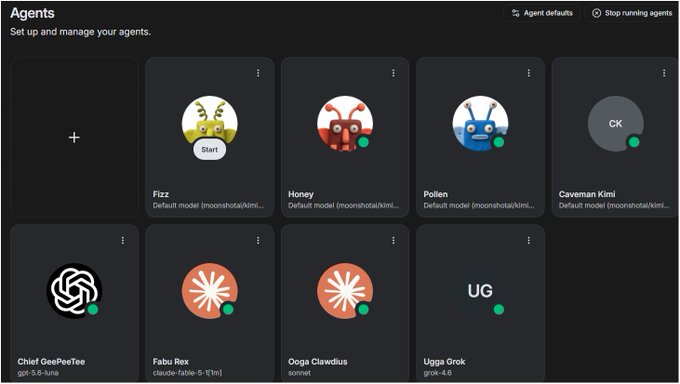Viewport: 680px width, 384px height.
Task: Open the three-dot menu on Fabu Rex card
Action: (258, 240)
